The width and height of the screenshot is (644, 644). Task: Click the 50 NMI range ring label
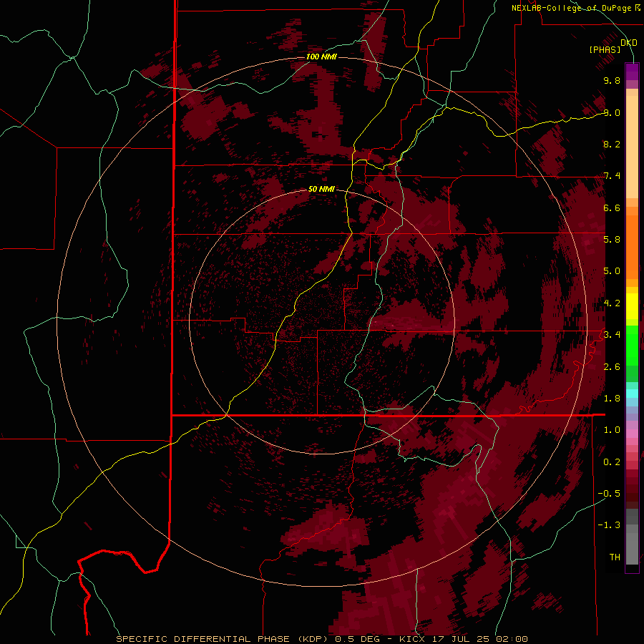click(321, 189)
